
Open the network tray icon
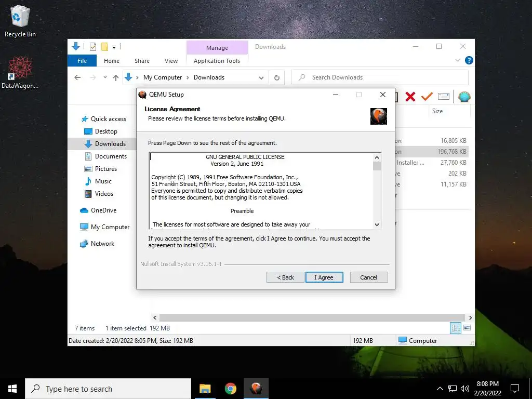(453, 389)
